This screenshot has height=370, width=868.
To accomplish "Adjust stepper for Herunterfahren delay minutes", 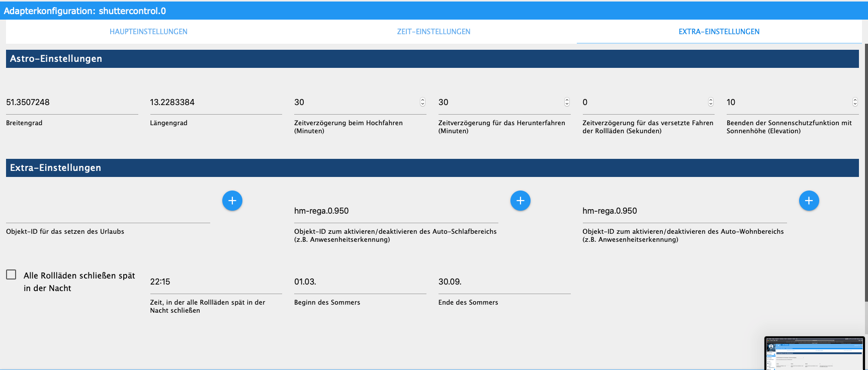I will tap(567, 102).
